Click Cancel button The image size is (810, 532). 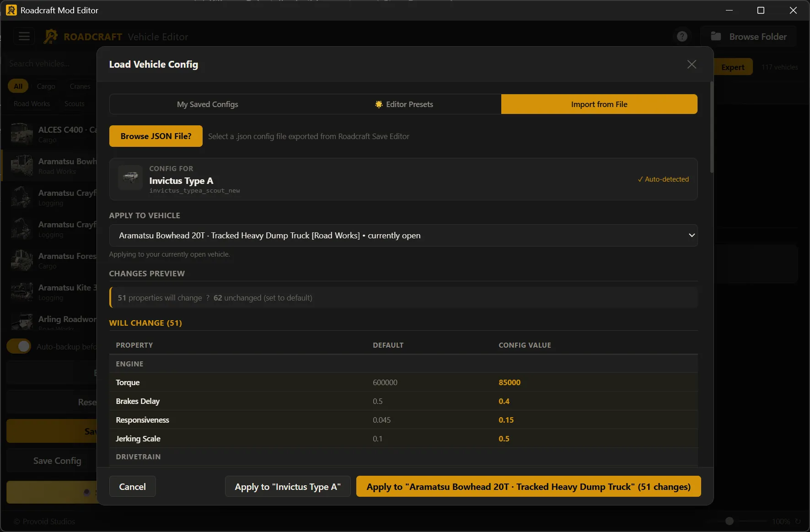[133, 487]
